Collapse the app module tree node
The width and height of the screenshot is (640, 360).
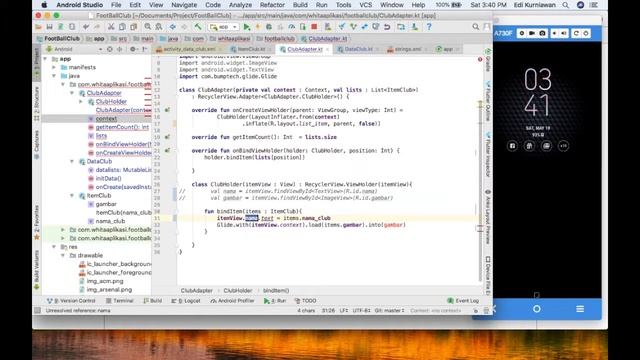[x=45, y=59]
